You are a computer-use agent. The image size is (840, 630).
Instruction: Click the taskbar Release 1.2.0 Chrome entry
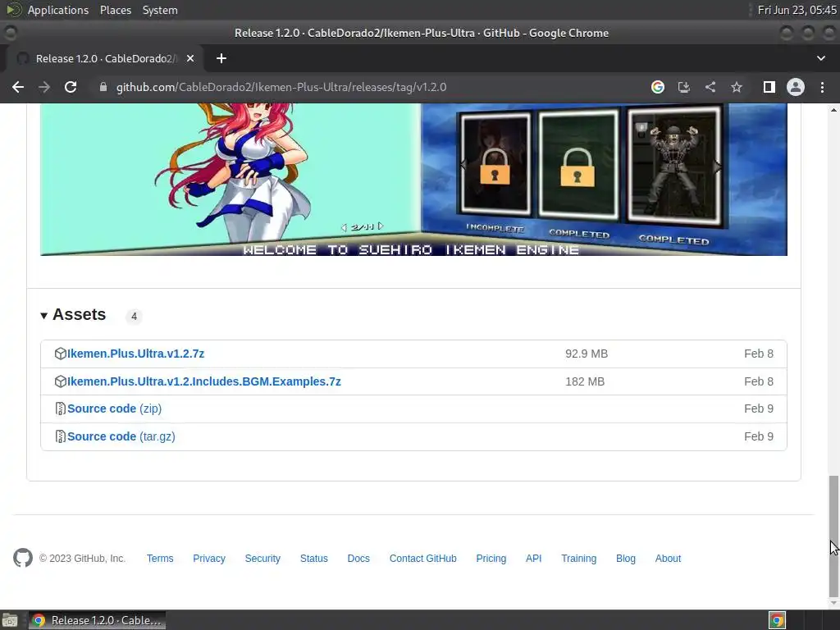[x=98, y=620]
